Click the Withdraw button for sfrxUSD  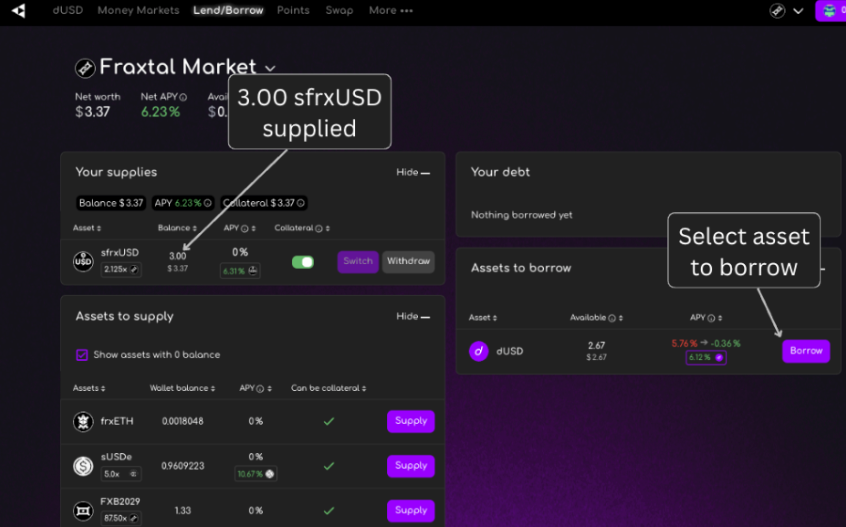click(408, 262)
